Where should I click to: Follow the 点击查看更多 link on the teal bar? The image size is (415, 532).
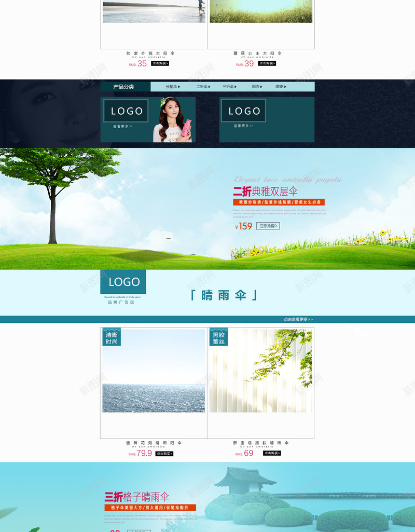pyautogui.click(x=298, y=319)
